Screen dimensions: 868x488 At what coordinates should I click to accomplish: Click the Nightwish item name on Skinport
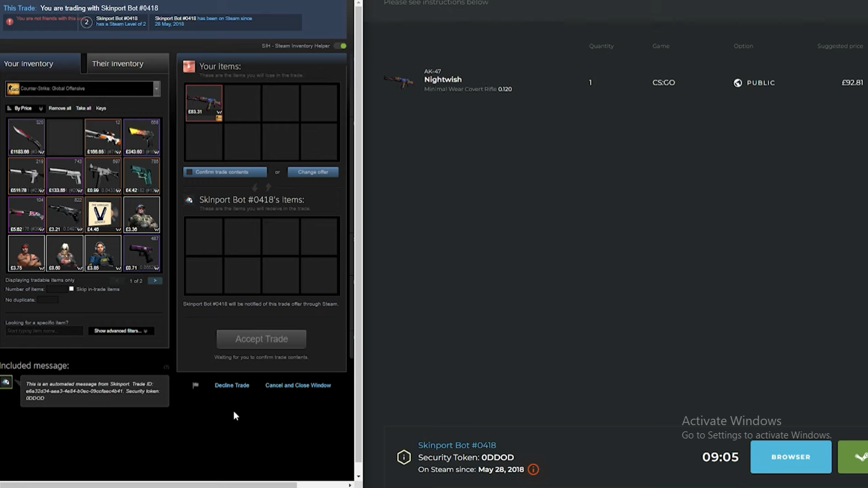pos(443,79)
